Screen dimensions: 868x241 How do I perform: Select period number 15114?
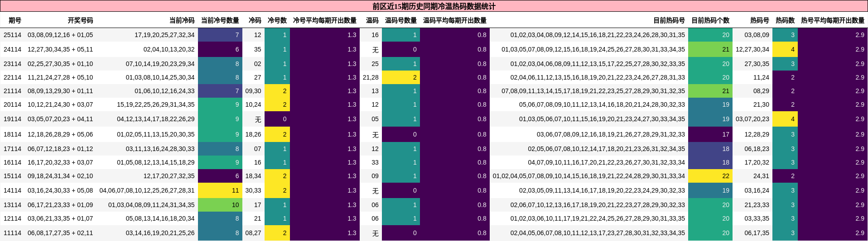pyautogui.click(x=12, y=176)
